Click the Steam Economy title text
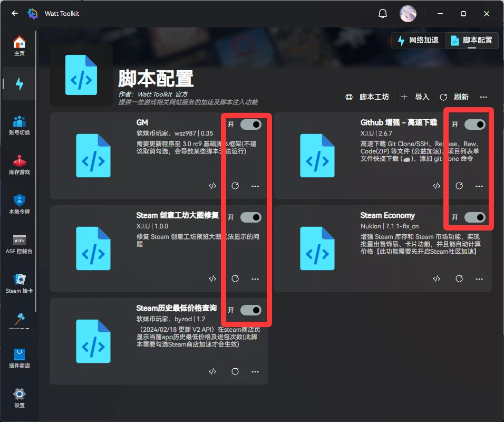Viewport: 504px width, 422px height. [387, 215]
